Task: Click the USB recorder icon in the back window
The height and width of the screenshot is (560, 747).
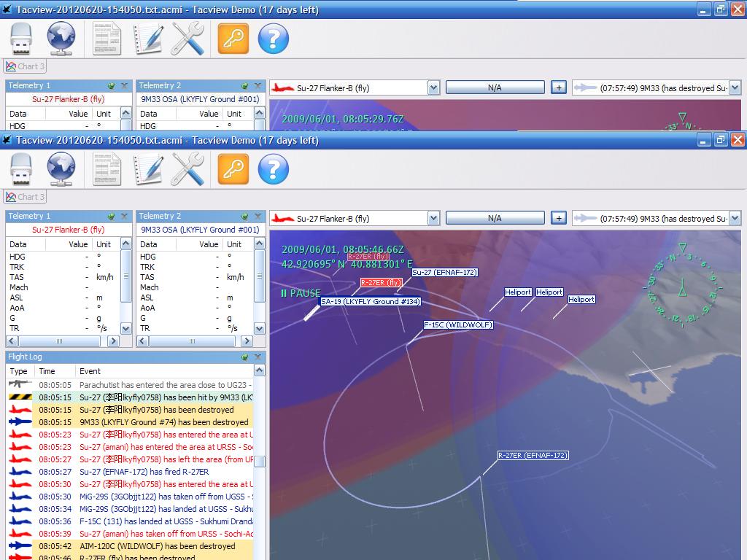Action: coord(21,38)
